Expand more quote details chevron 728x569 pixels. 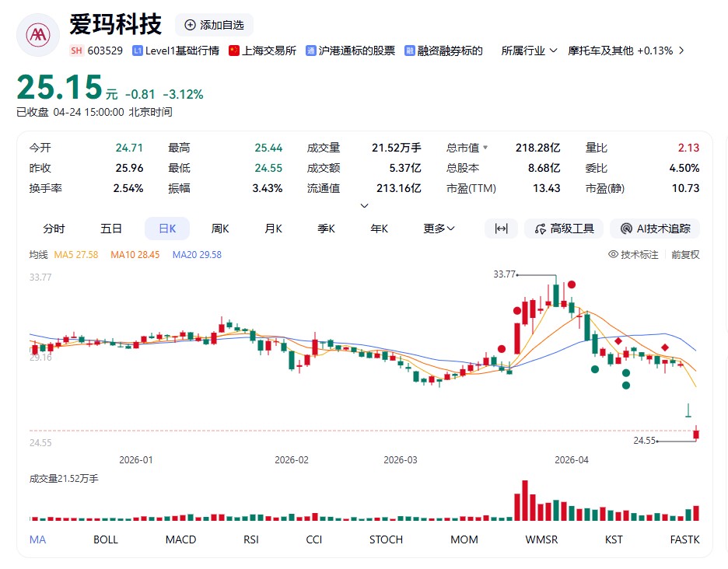(364, 206)
